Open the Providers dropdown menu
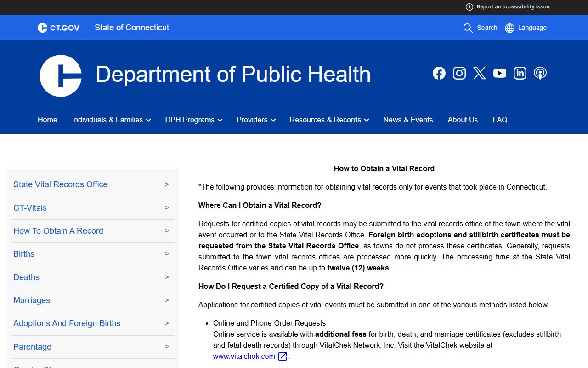 256,120
